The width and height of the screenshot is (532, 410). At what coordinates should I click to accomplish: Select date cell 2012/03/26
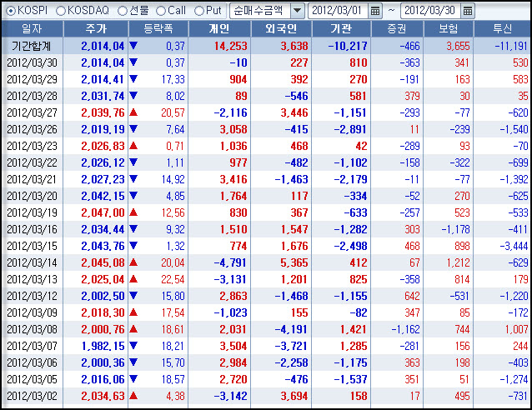pyautogui.click(x=32, y=129)
